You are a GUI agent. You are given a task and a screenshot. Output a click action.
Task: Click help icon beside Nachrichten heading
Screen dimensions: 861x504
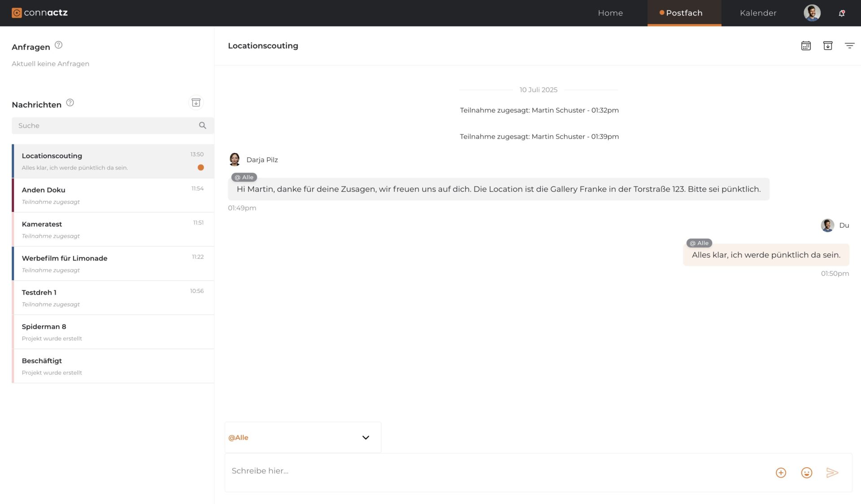tap(70, 103)
